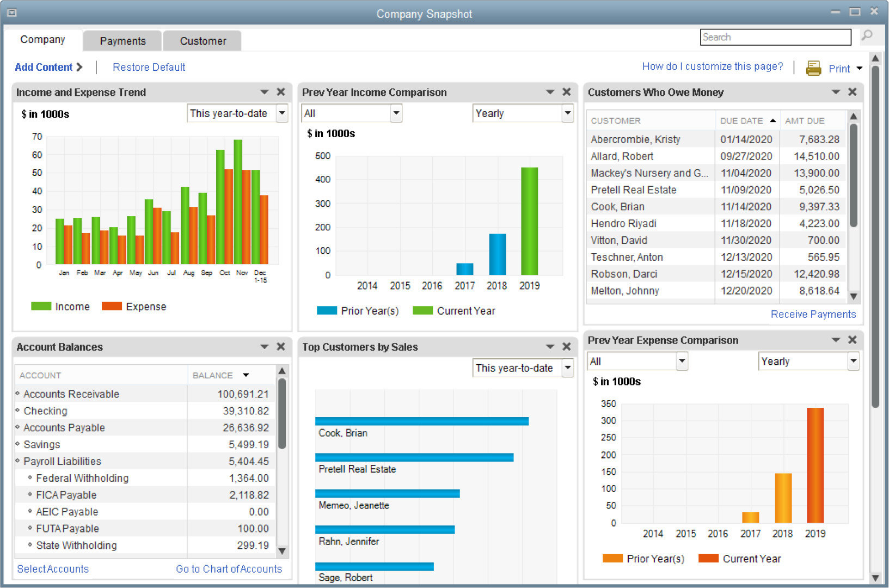The width and height of the screenshot is (889, 588).
Task: Switch to the Payments tab
Action: (x=122, y=41)
